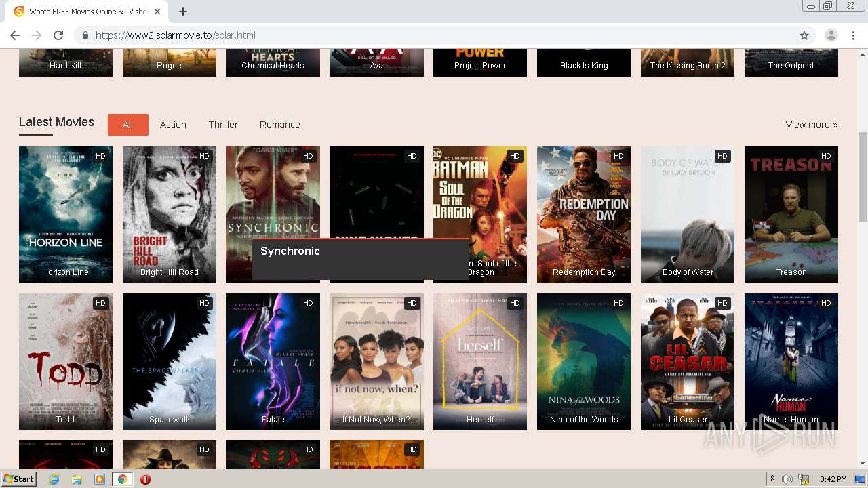Screen dimensions: 868x488
Task: View the site padlock security info
Action: 85,35
